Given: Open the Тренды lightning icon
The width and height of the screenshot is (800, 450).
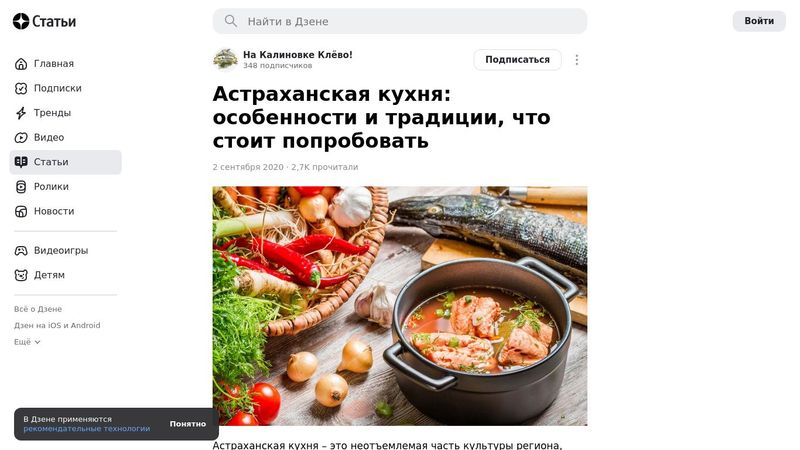Looking at the screenshot, I should [x=21, y=113].
